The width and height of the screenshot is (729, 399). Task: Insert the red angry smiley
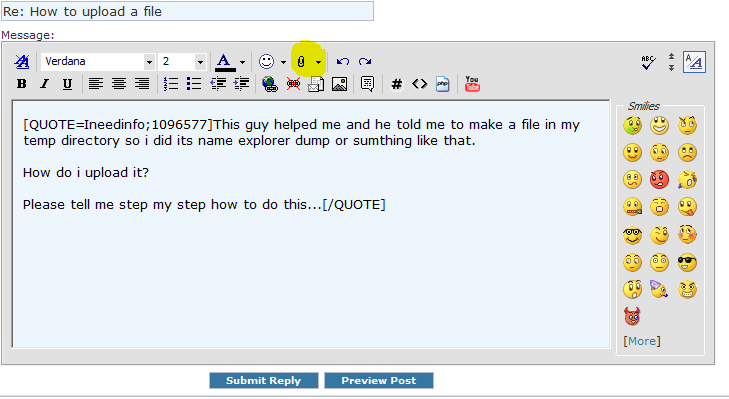click(x=659, y=180)
